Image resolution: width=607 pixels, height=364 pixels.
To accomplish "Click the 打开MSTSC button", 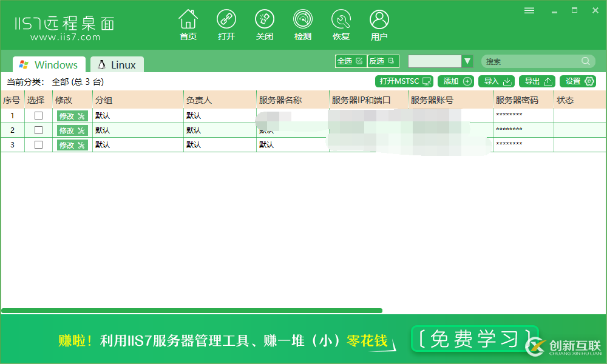I will click(x=404, y=81).
